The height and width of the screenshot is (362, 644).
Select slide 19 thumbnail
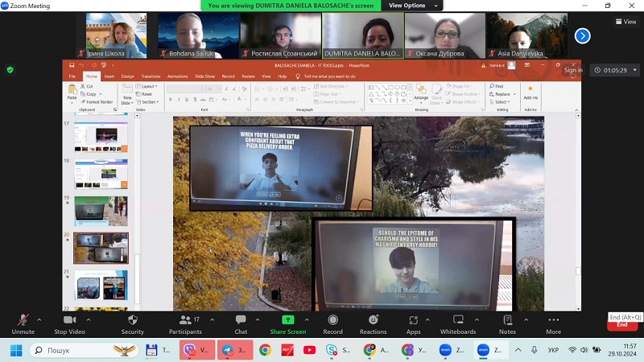coord(101,211)
